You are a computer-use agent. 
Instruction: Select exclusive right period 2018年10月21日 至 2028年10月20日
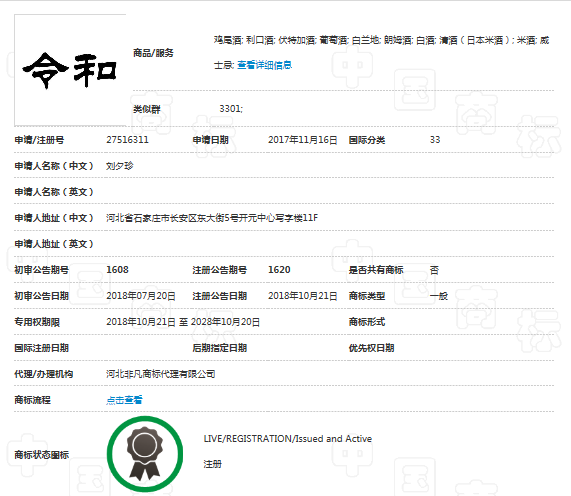(183, 322)
